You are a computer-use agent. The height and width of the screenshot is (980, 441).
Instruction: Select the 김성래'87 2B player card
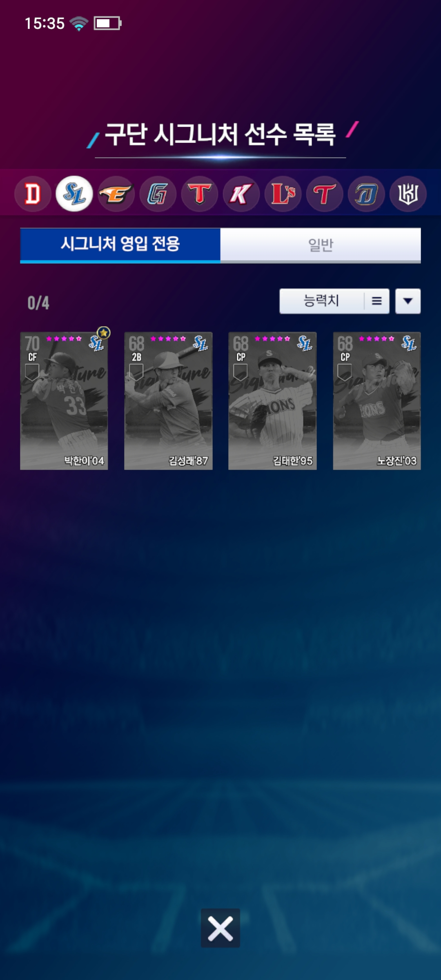click(168, 401)
